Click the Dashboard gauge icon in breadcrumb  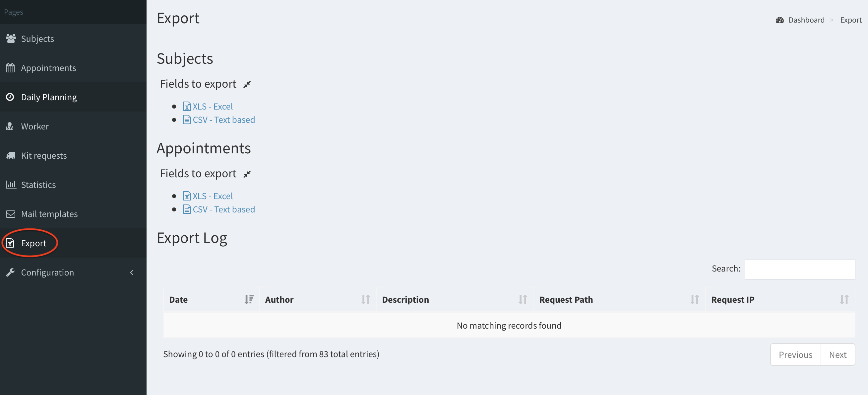(779, 20)
